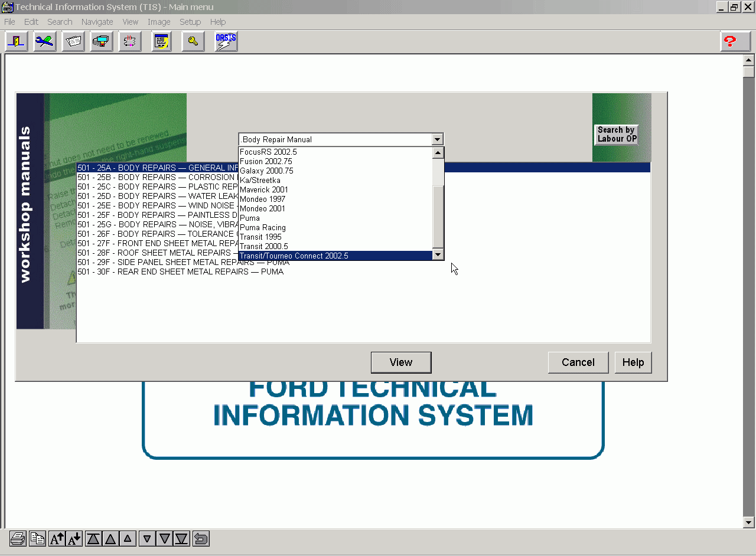756x556 pixels.
Task: Click the printer icon in bottom toolbar
Action: pos(18,538)
